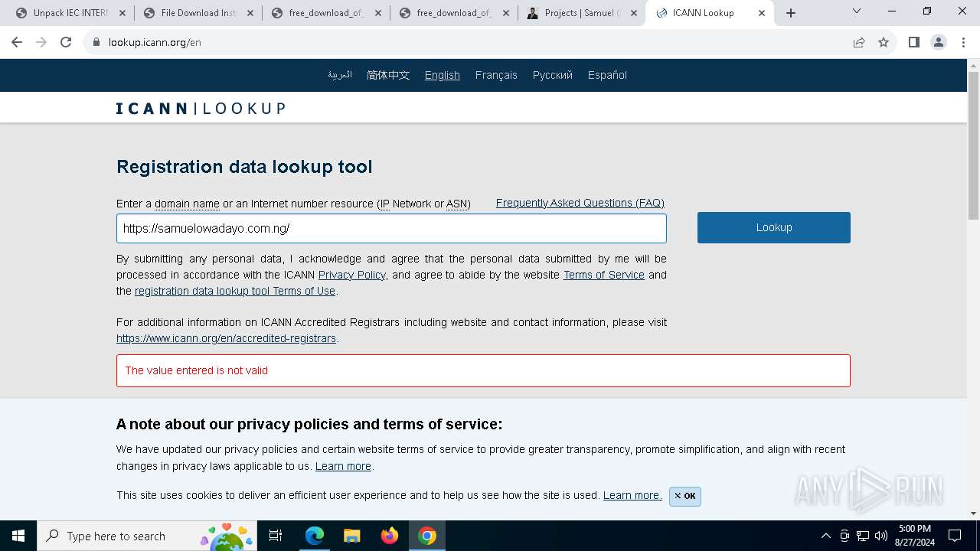Open Learn more link about cookies
Viewport: 980px width, 551px height.
632,495
